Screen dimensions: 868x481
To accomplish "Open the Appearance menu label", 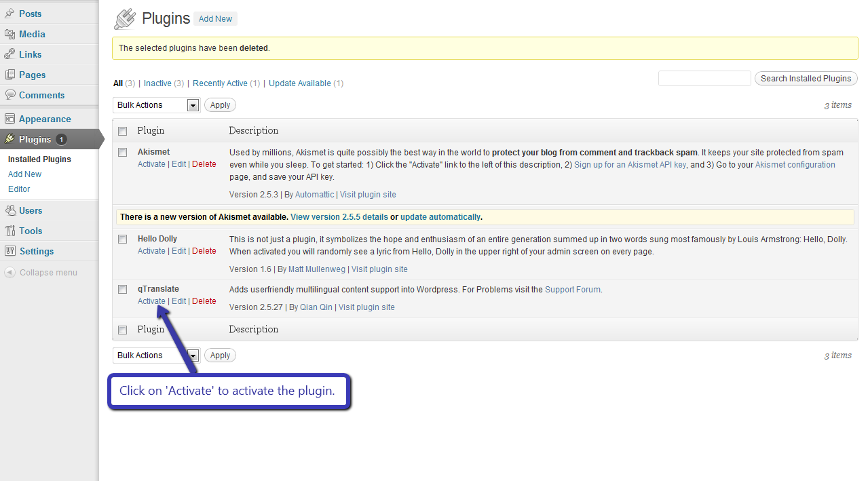I will pyautogui.click(x=45, y=119).
